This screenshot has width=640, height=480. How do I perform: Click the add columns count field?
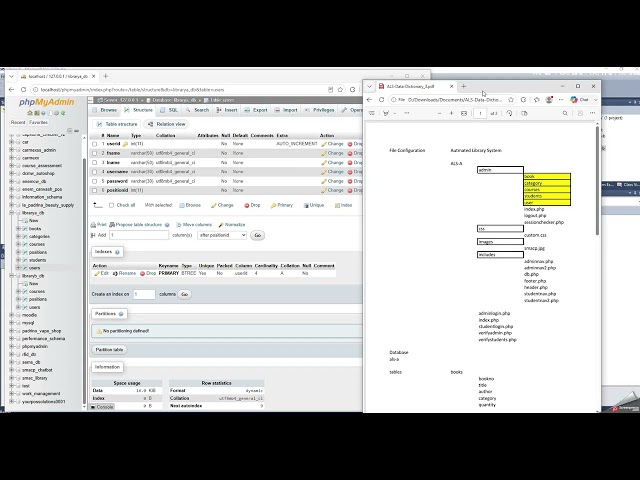(139, 235)
